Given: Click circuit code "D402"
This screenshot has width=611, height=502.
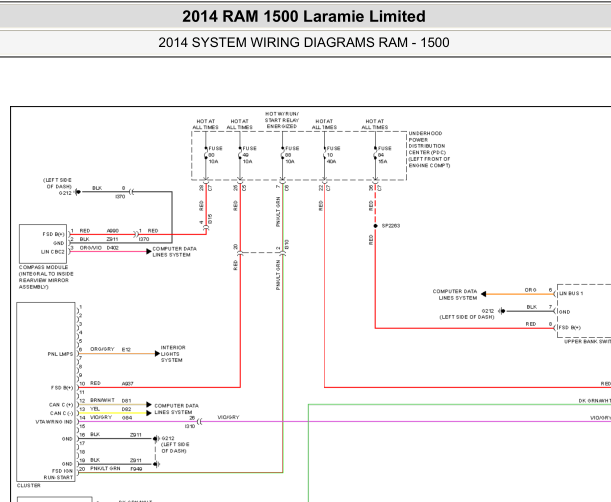Looking at the screenshot, I should coord(113,248).
